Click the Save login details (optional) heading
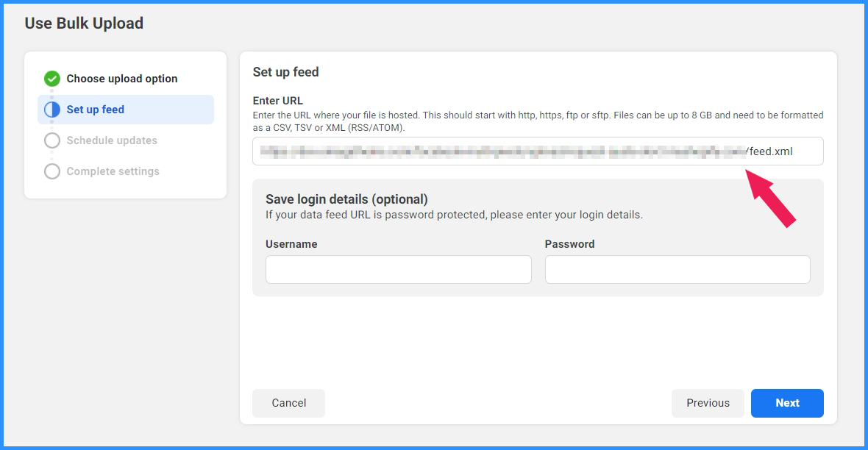This screenshot has height=450, width=868. pyautogui.click(x=346, y=199)
